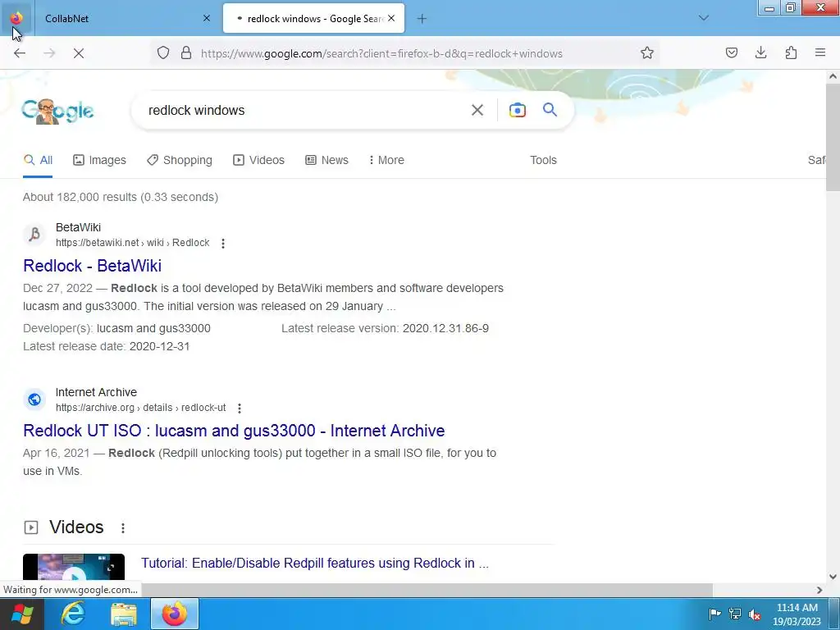Submit search with magnifier icon
The image size is (840, 630).
[550, 110]
